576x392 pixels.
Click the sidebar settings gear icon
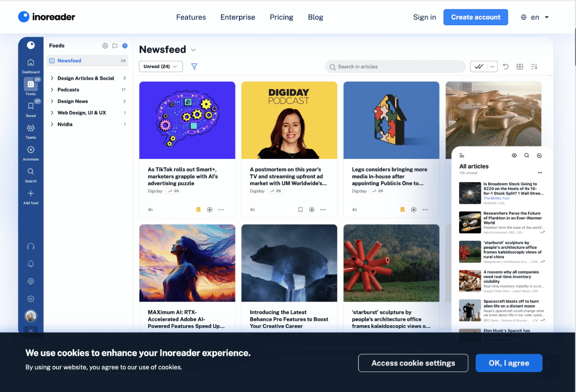pyautogui.click(x=31, y=299)
